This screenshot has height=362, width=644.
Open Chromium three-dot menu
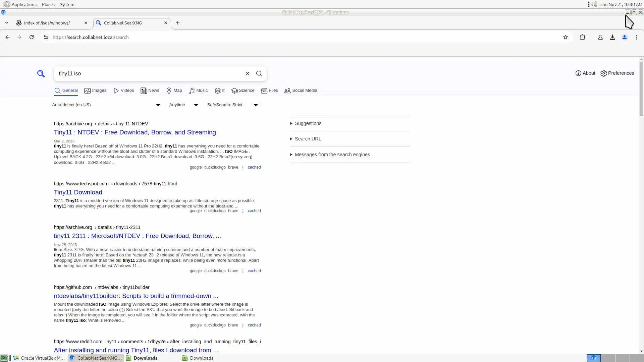(x=637, y=37)
